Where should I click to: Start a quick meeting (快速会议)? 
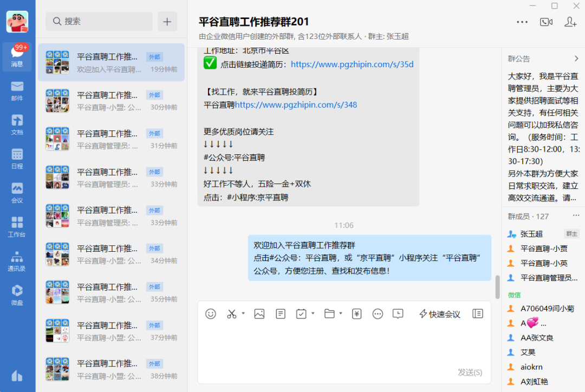pos(440,314)
